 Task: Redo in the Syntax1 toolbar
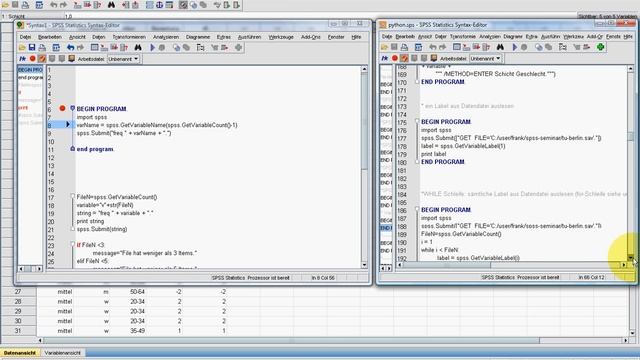[80, 48]
